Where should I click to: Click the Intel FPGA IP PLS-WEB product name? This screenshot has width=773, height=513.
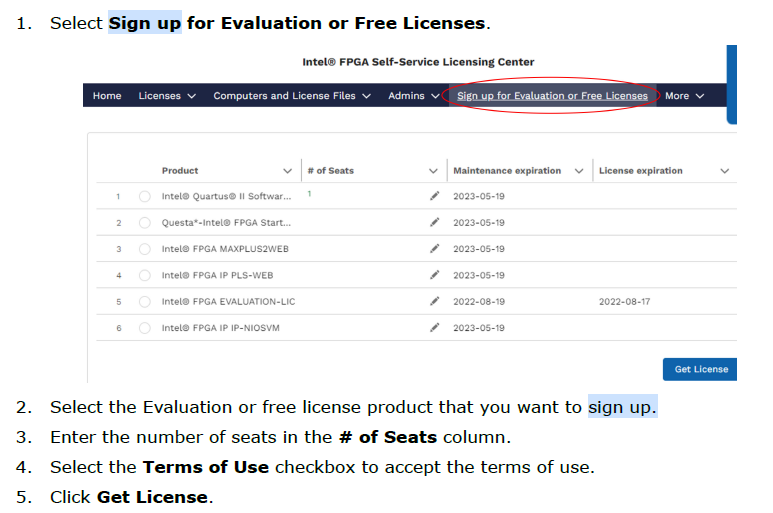click(x=217, y=275)
